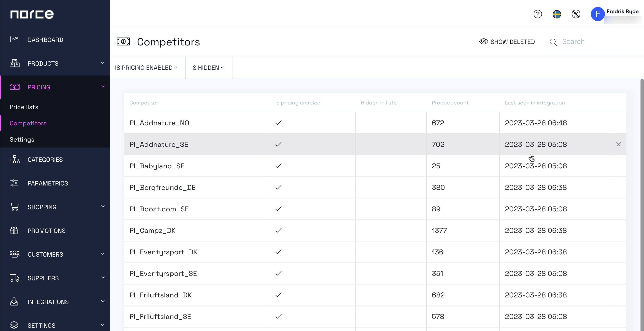
Task: Click the crossed-circle icon beside the flag
Action: 576,14
